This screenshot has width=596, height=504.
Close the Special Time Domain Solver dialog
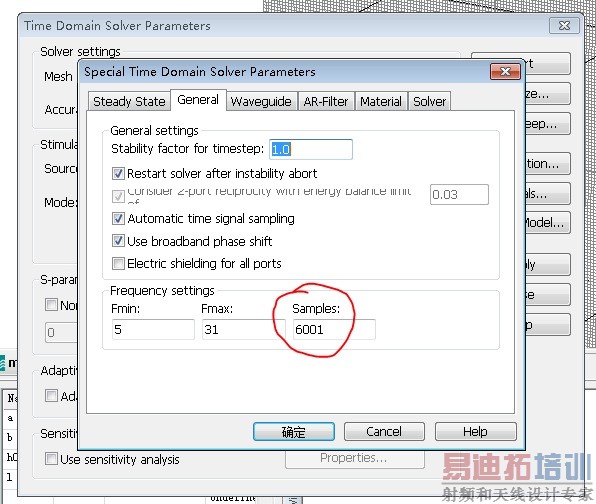point(505,71)
